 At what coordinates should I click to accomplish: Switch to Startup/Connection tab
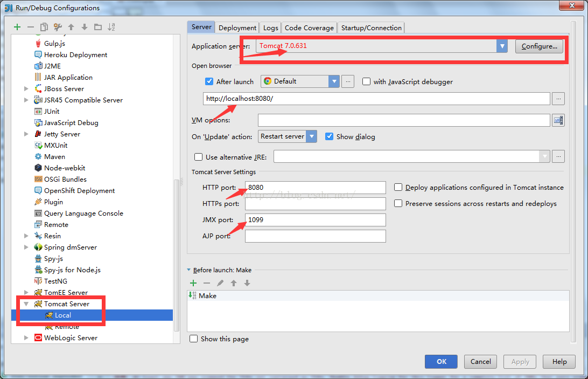tap(371, 27)
